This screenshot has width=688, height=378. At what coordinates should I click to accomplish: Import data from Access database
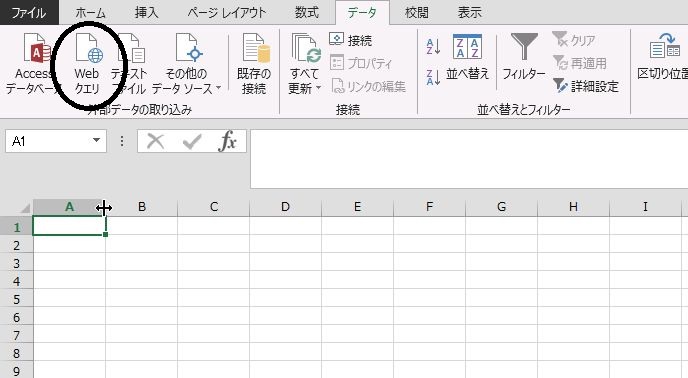[33, 64]
